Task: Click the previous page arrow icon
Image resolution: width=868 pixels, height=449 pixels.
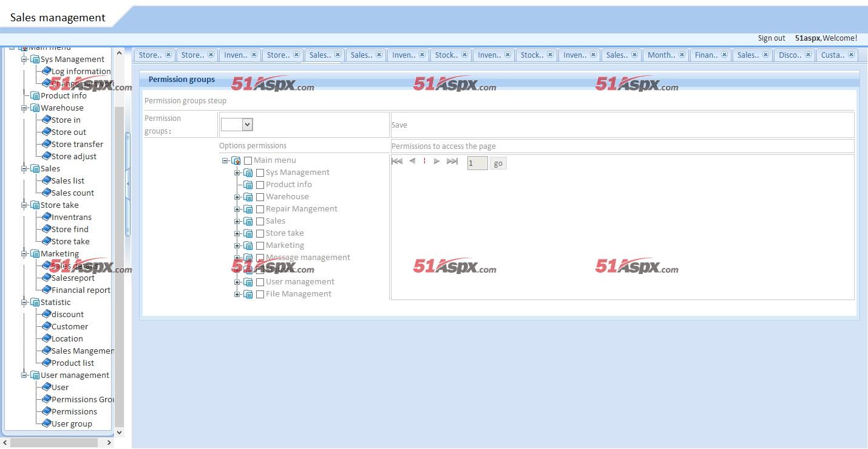Action: click(412, 161)
